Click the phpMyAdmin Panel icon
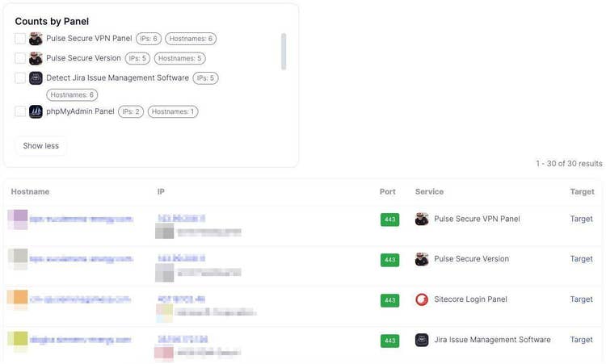Image resolution: width=606 pixels, height=364 pixels. click(x=36, y=111)
